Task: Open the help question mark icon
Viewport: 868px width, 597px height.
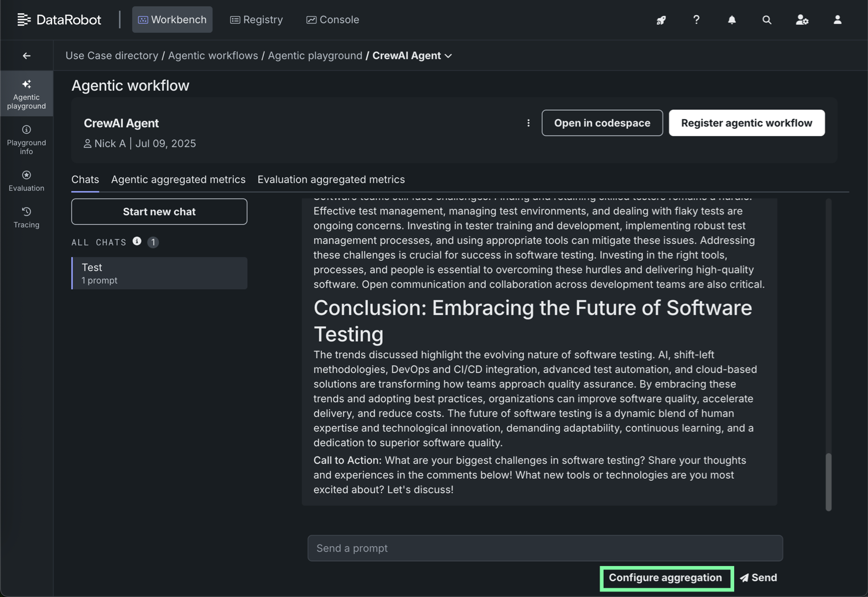Action: tap(696, 20)
